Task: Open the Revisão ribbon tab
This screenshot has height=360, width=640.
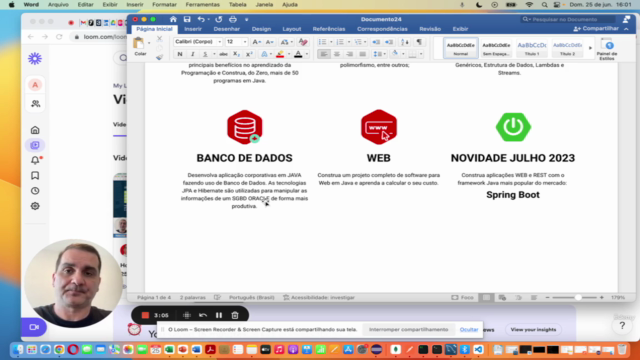Action: (430, 29)
